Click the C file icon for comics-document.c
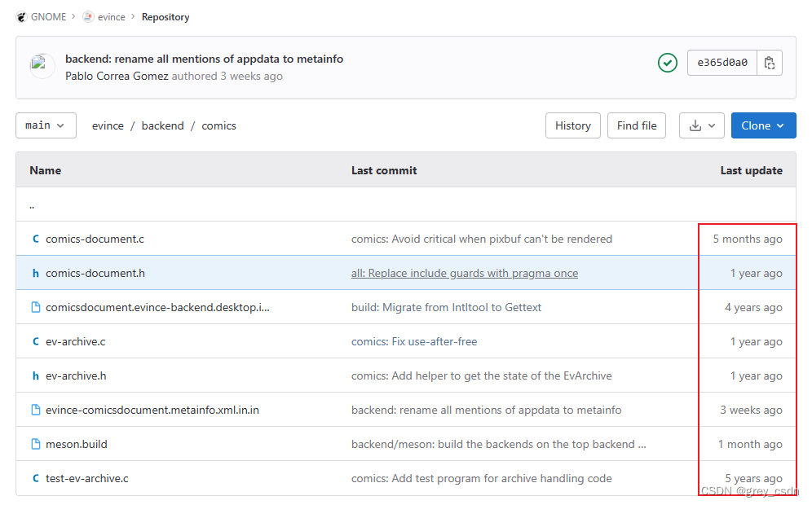 [x=35, y=239]
